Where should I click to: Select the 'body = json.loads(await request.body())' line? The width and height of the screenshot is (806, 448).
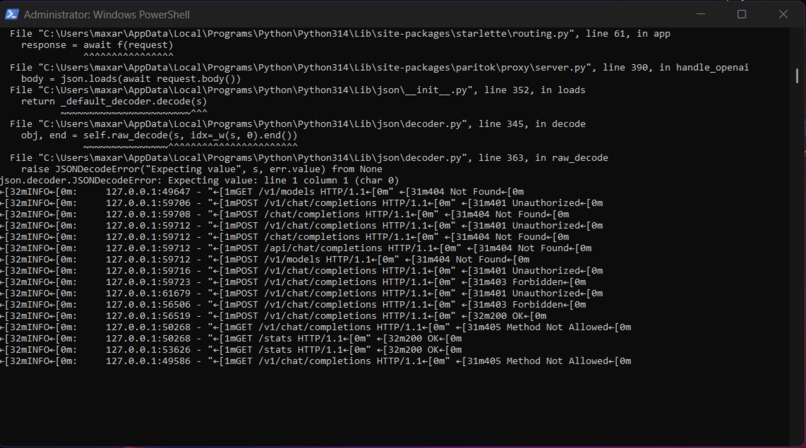coord(131,79)
